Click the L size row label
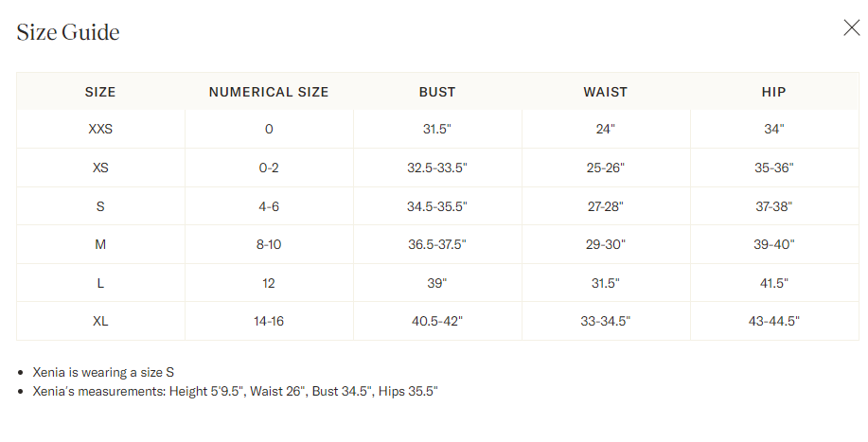The height and width of the screenshot is (442, 868). pyautogui.click(x=100, y=283)
